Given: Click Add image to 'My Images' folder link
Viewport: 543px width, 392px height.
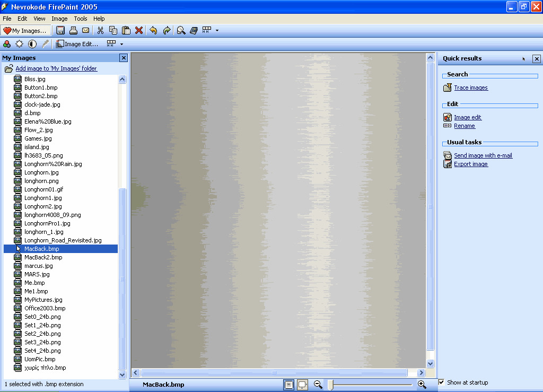Looking at the screenshot, I should (56, 68).
